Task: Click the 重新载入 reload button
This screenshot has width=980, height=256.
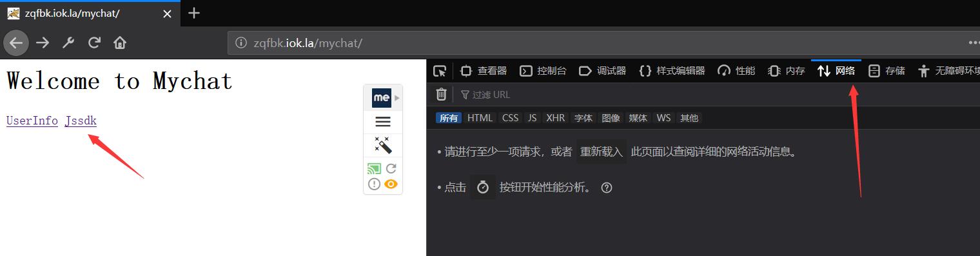Action: (x=602, y=152)
